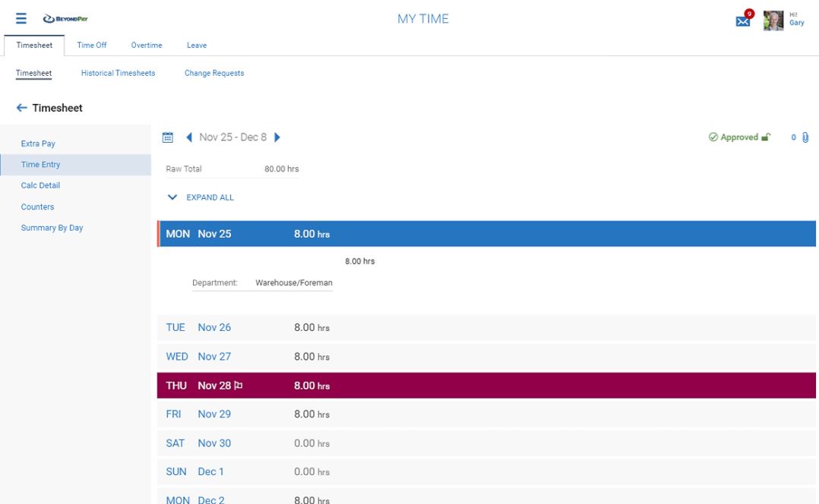Click the holiday flag on Nov 28

click(239, 386)
